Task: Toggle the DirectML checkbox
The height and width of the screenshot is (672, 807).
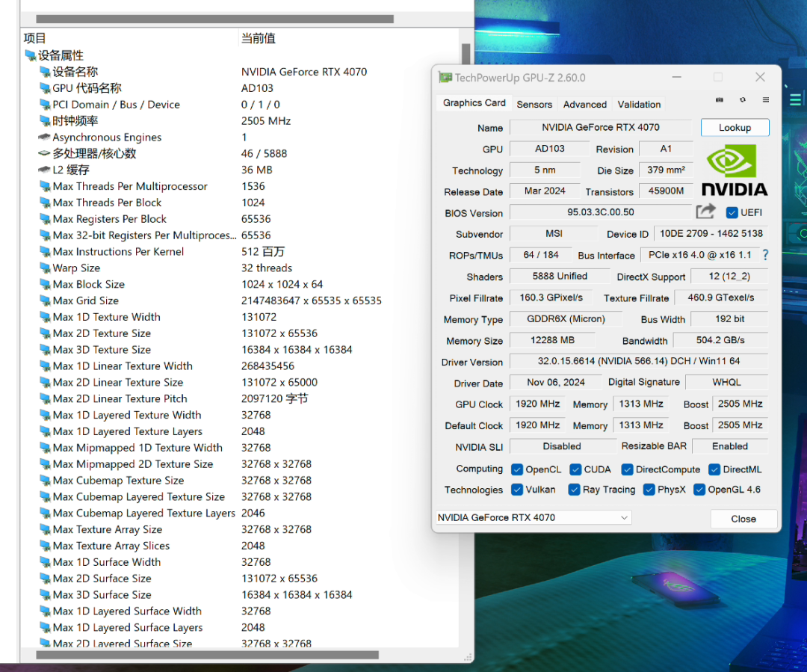Action: click(x=714, y=469)
